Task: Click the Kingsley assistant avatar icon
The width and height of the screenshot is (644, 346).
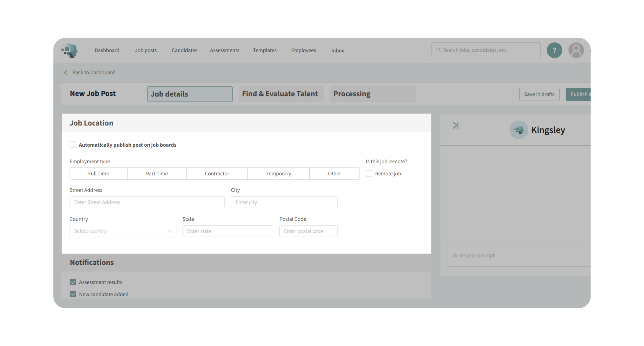Action: coord(518,130)
